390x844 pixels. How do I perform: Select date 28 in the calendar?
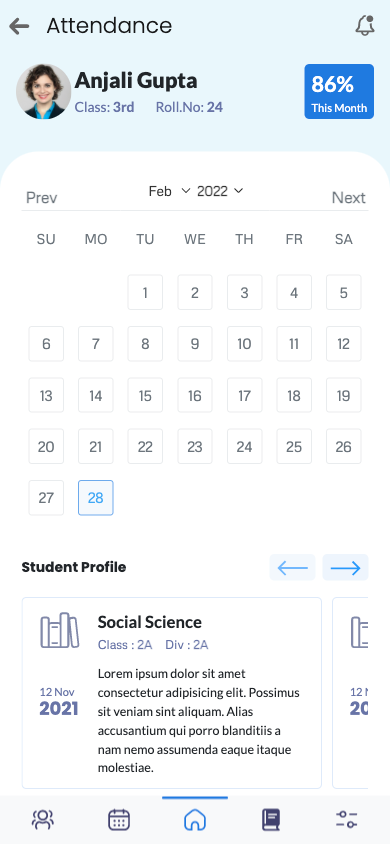tap(96, 498)
